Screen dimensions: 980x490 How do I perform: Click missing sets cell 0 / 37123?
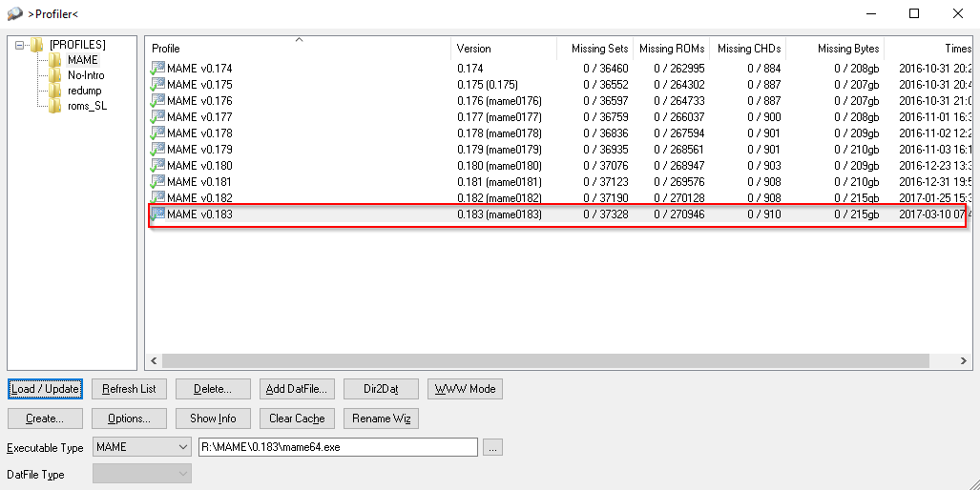coord(606,182)
